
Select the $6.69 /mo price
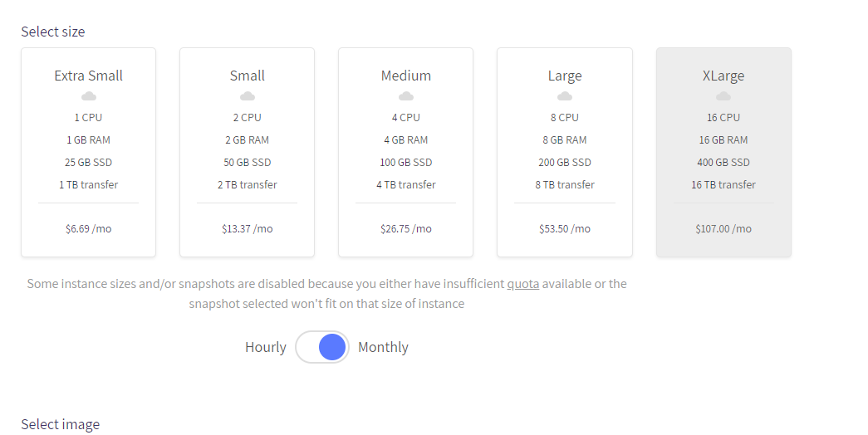tap(88, 228)
